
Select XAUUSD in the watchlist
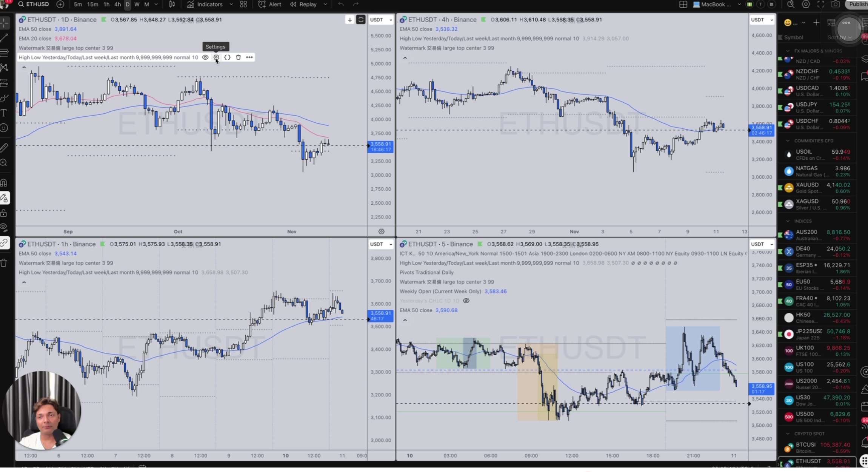click(x=807, y=185)
